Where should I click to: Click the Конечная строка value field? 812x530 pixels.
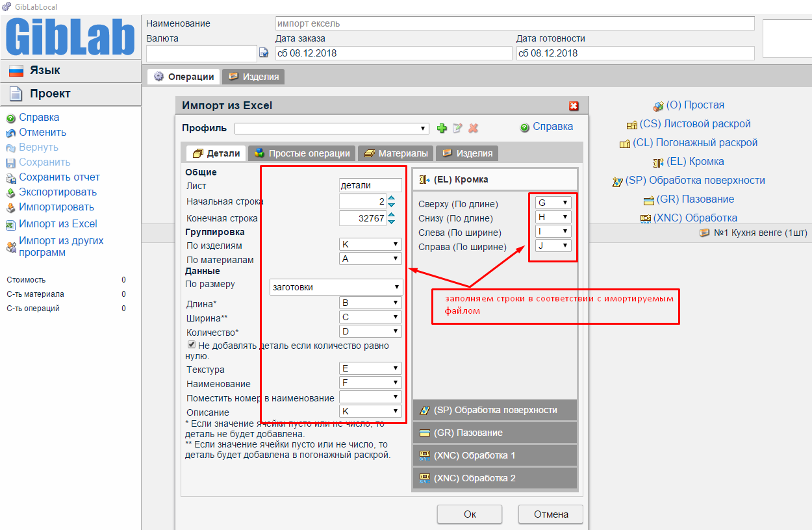tap(362, 219)
